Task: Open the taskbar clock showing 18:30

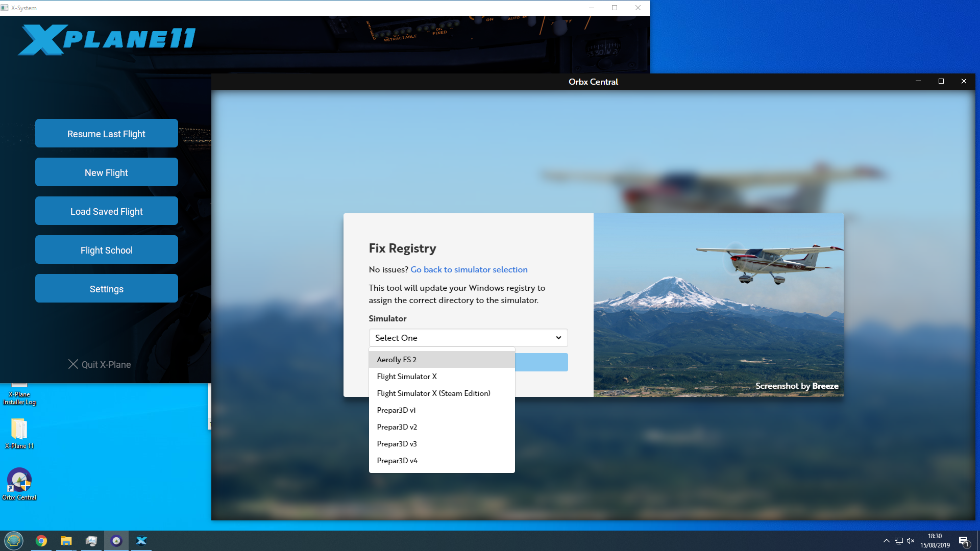Action: (x=935, y=541)
